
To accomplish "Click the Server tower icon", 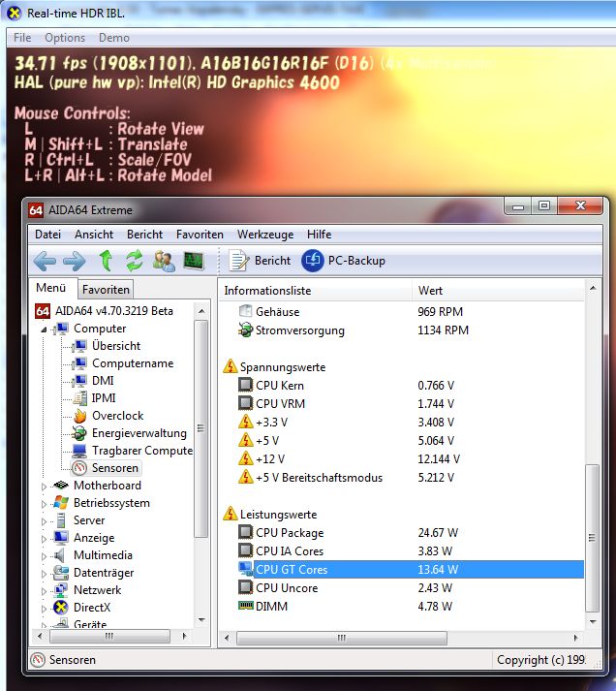I will (x=61, y=520).
